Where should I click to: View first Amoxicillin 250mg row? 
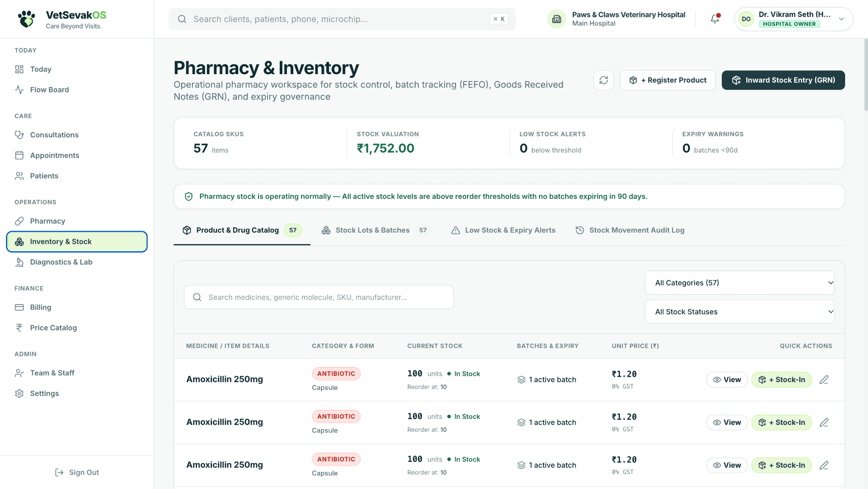[727, 380]
